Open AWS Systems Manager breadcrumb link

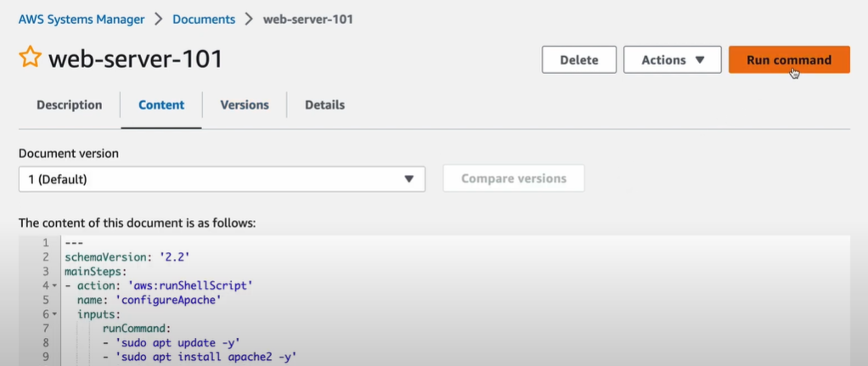pyautogui.click(x=82, y=19)
